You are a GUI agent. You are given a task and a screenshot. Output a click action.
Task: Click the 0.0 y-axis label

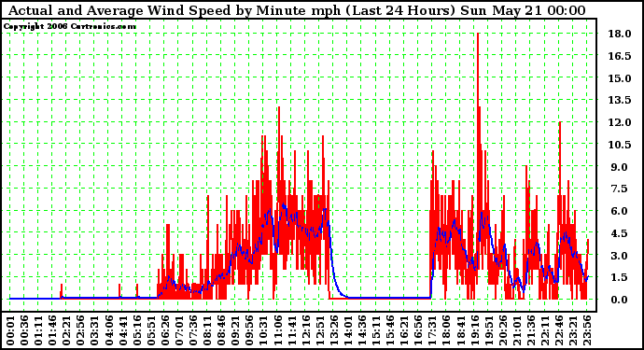620,300
